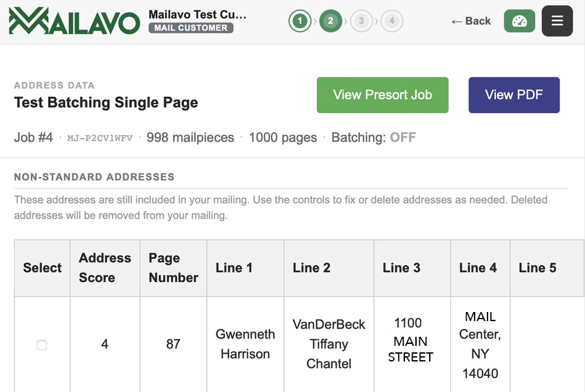Click the ADDRESS DATA label
The height and width of the screenshot is (392, 585).
(54, 85)
